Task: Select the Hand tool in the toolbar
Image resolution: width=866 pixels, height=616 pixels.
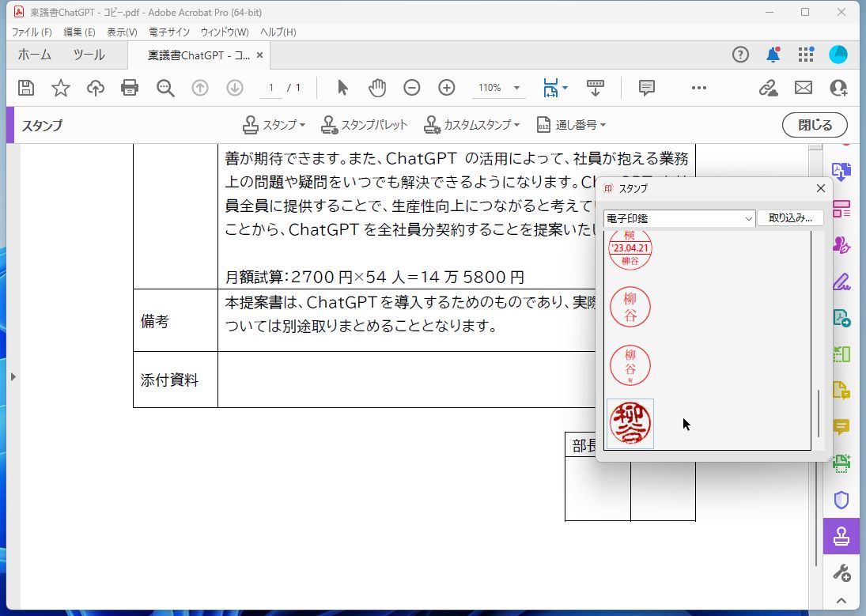Action: 377,88
